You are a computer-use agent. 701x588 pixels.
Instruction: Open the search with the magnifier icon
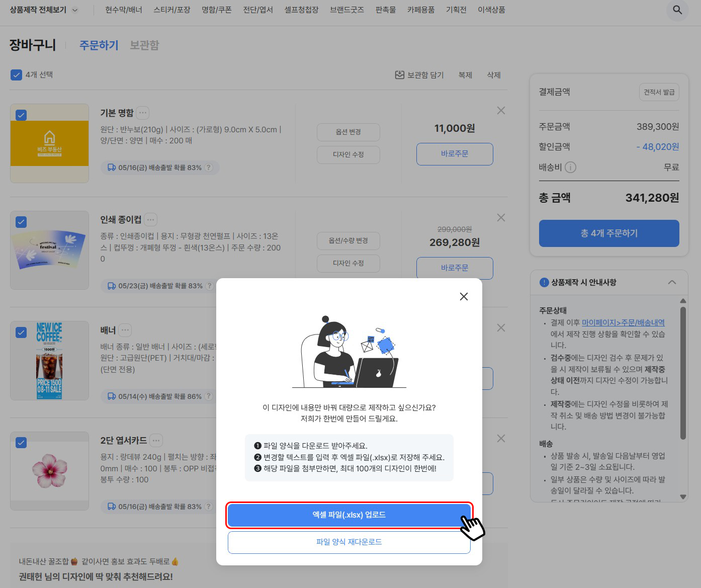coord(677,10)
